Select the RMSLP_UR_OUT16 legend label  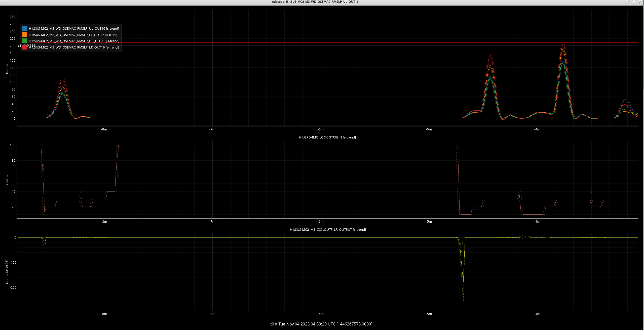pos(74,41)
